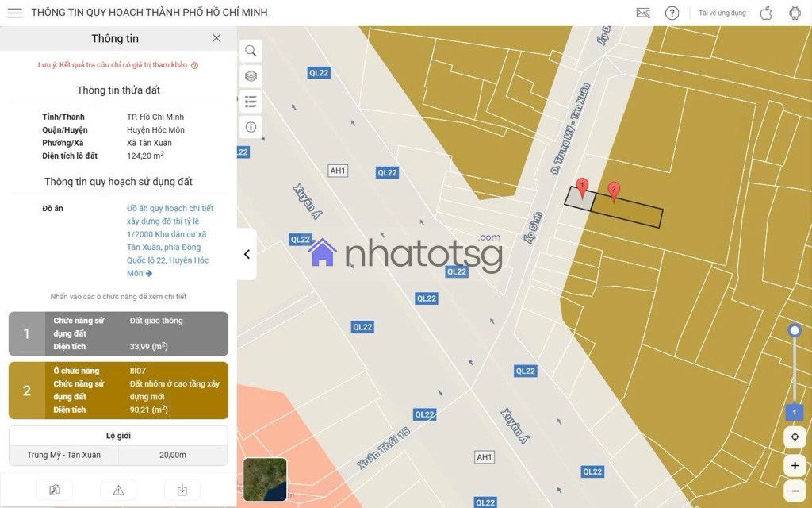Open the planning project link (Đồ án)

click(169, 241)
